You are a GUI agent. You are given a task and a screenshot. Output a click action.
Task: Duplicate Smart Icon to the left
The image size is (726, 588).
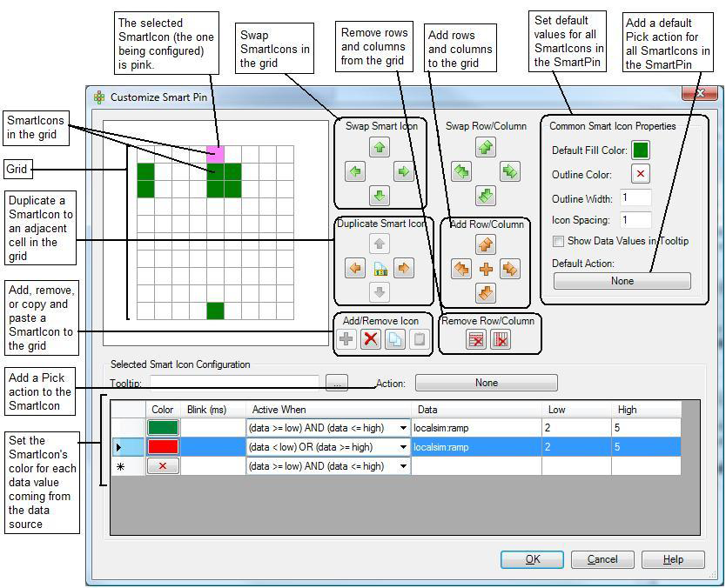click(x=355, y=268)
